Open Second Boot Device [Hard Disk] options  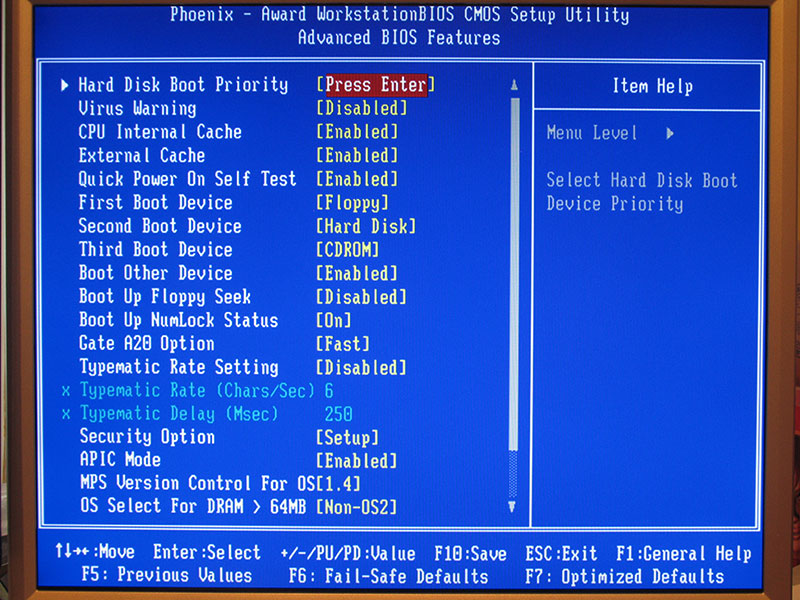coord(366,226)
